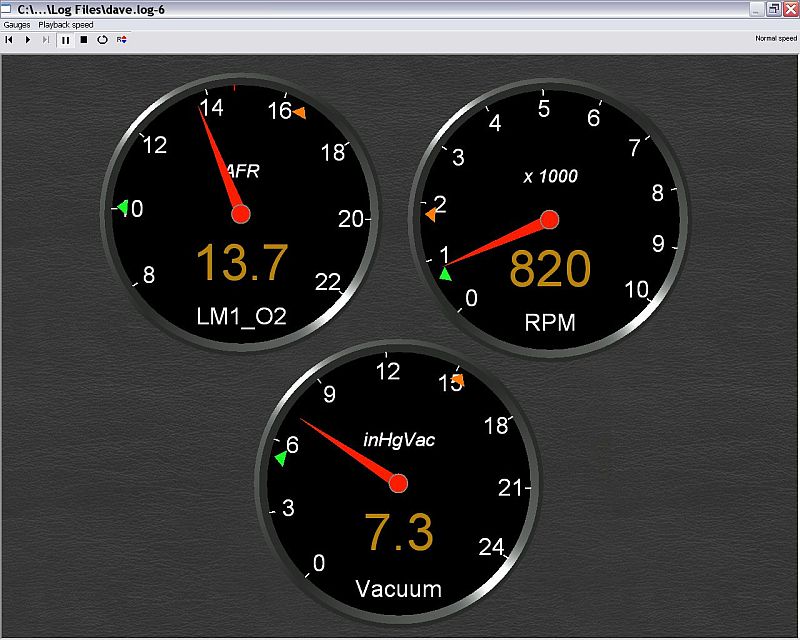Toggle the loop playback icon
The height and width of the screenshot is (640, 800).
tap(102, 40)
